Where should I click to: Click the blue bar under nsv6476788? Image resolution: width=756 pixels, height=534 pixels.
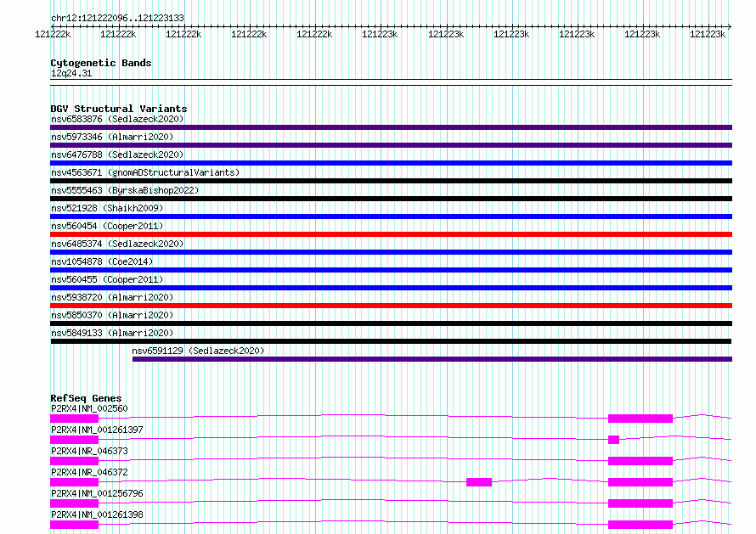[391, 163]
